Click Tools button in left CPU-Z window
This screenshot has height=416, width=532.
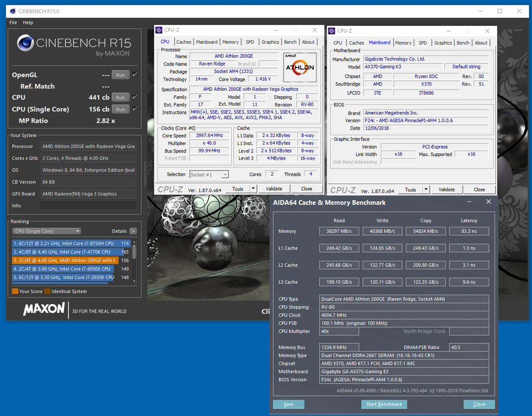[x=237, y=189]
